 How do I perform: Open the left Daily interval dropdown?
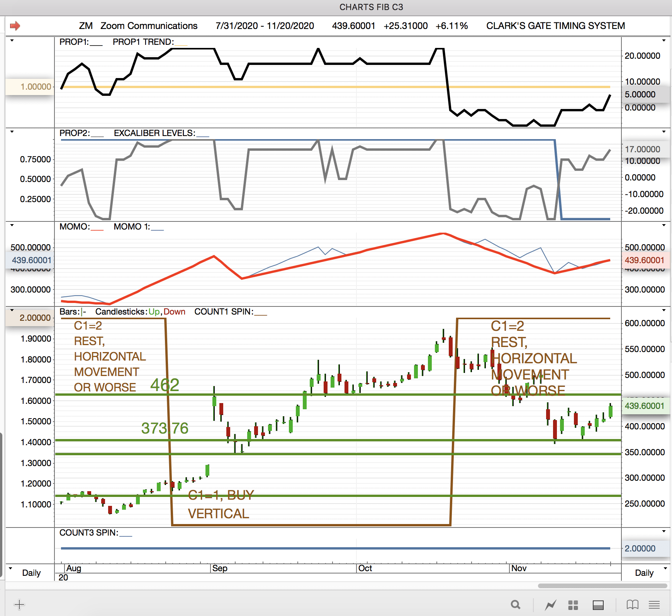pyautogui.click(x=10, y=568)
